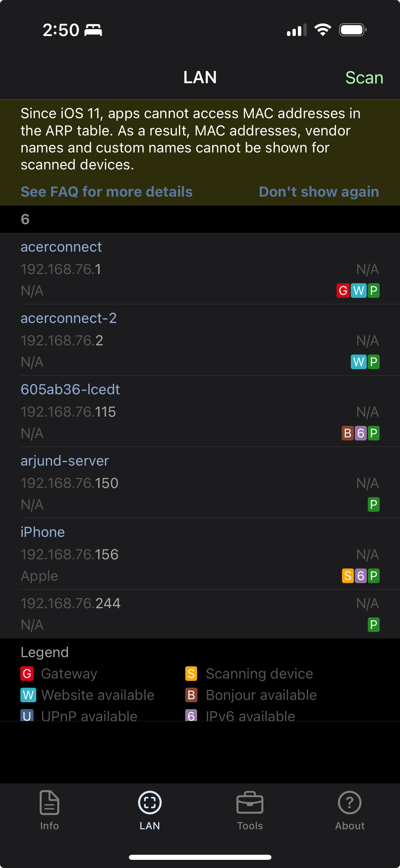Open details for the iPhone device

(x=136, y=554)
